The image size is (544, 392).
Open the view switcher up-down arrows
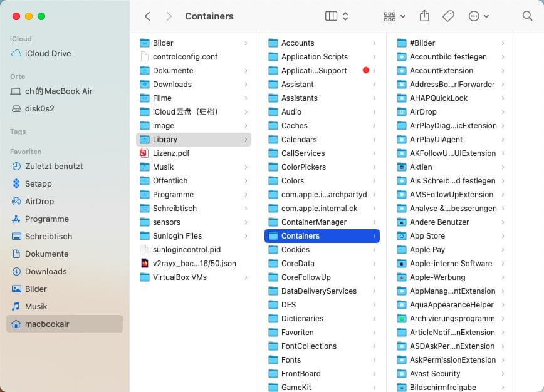coord(345,16)
